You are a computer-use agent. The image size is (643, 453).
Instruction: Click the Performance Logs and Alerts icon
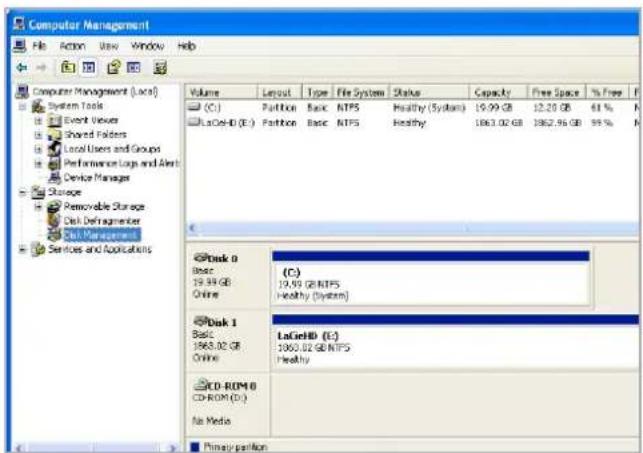pos(54,163)
